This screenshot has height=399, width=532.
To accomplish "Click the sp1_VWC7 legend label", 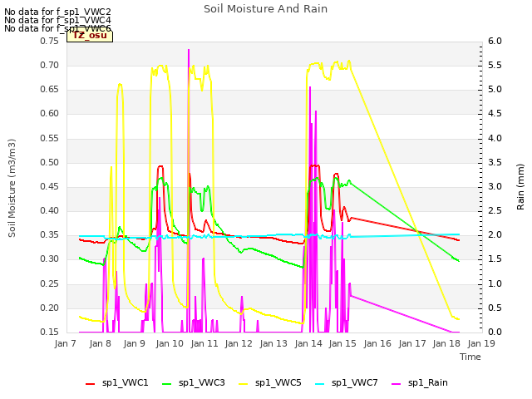I will click(x=355, y=382).
